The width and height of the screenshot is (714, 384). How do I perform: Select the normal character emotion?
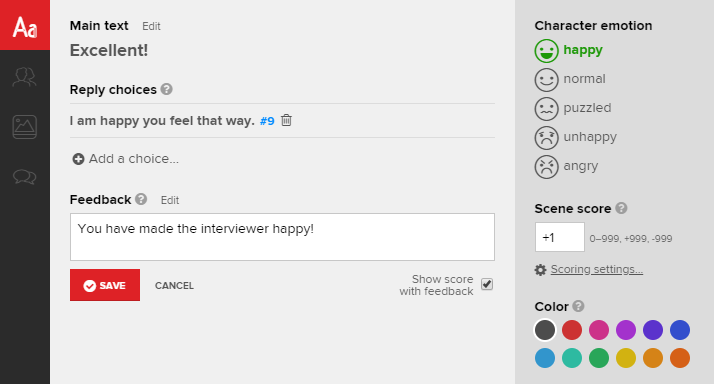[x=570, y=80]
